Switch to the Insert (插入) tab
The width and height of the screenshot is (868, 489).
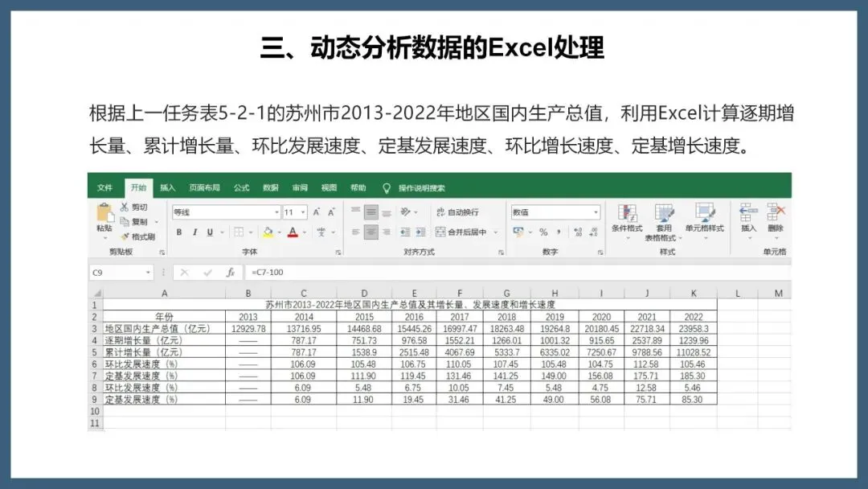(167, 187)
